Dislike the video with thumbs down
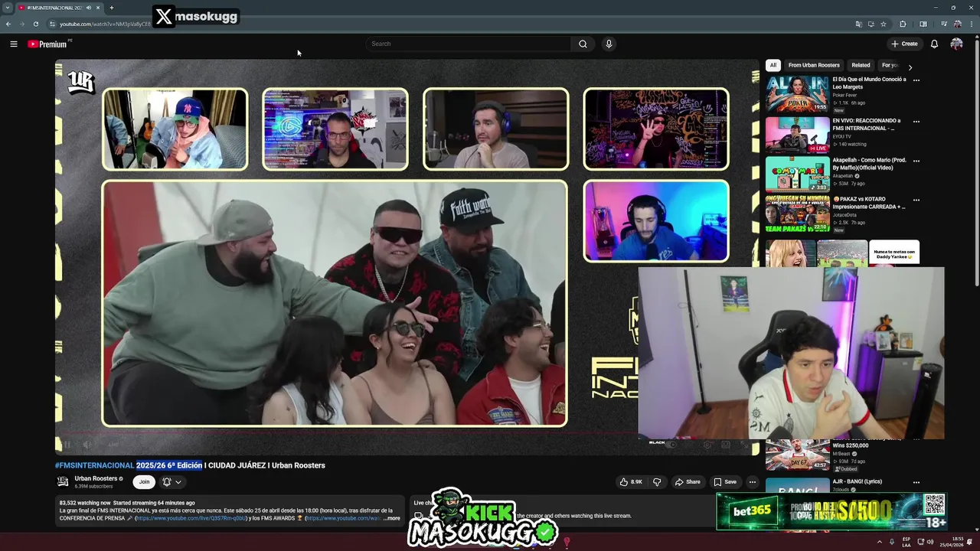 point(657,482)
